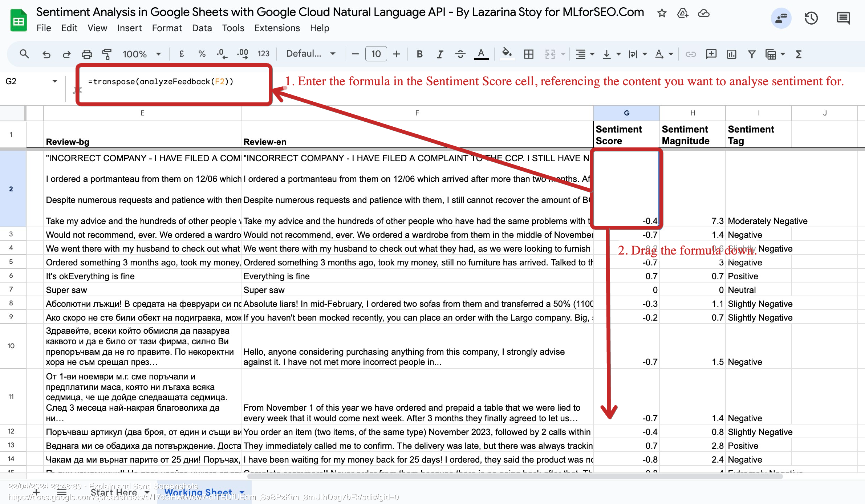Open the table views icon dropdown
Image resolution: width=865 pixels, height=504 pixels.
pos(775,54)
